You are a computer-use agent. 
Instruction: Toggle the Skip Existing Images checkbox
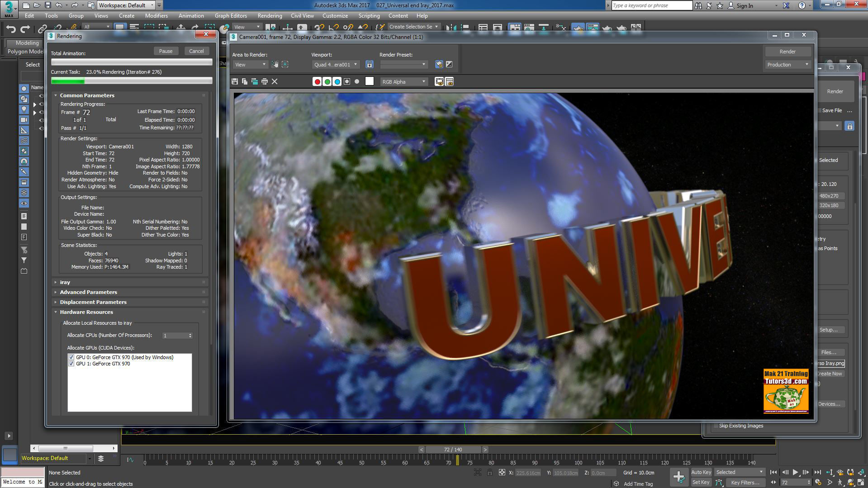click(x=716, y=426)
